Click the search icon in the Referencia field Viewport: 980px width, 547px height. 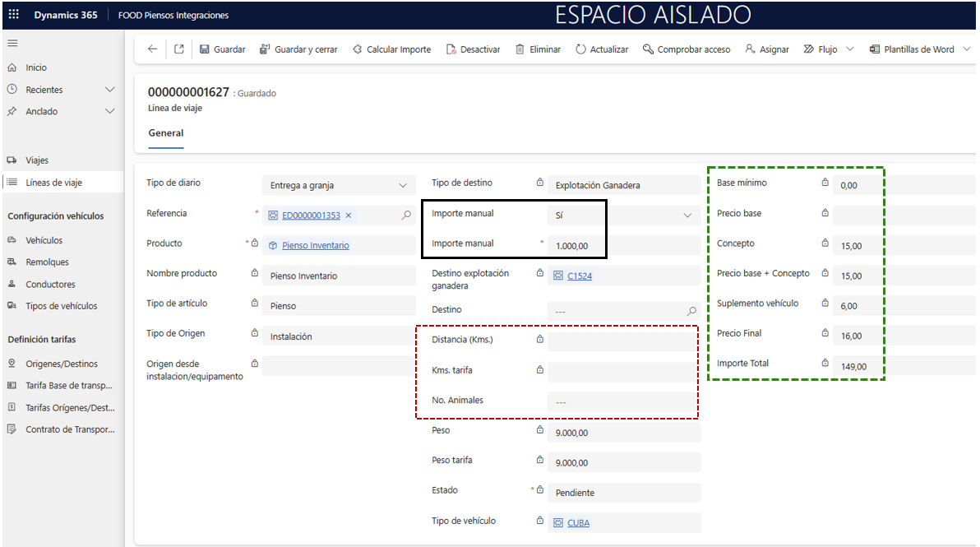[406, 216]
